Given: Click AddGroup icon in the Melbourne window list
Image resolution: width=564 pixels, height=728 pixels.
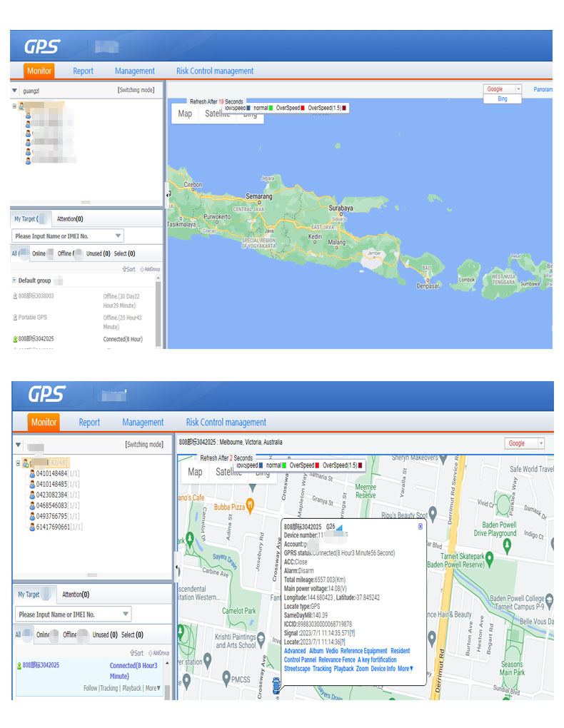Looking at the screenshot, I should (x=151, y=653).
